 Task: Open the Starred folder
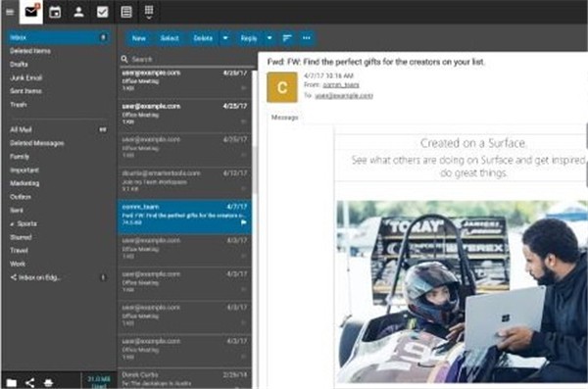(21, 237)
